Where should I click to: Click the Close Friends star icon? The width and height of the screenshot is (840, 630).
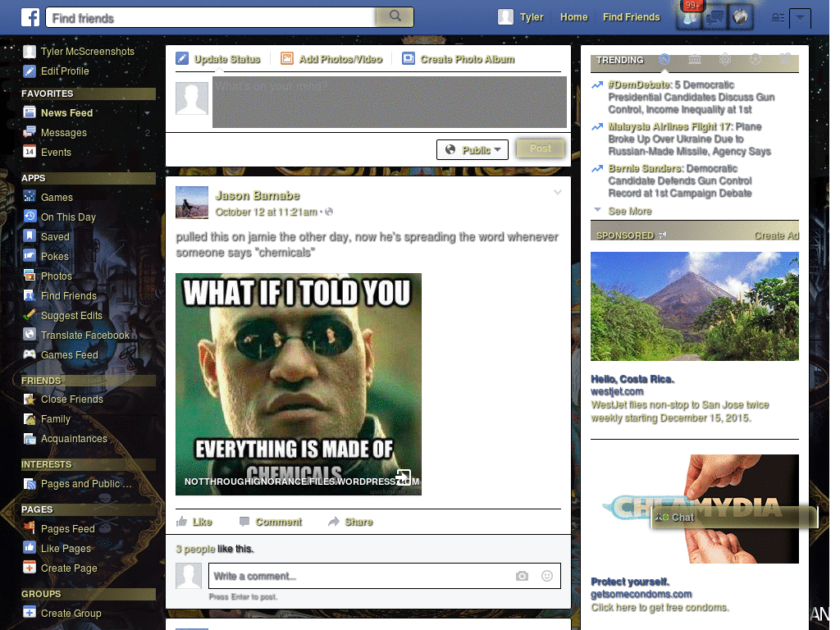30,399
